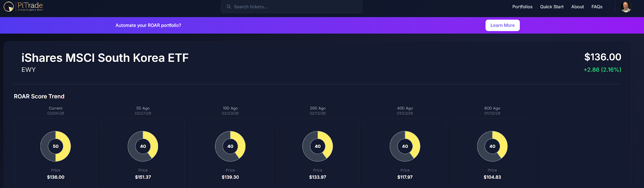Image resolution: width=644 pixels, height=188 pixels.
Task: Click the 02/27/26 date
Action: click(143, 113)
